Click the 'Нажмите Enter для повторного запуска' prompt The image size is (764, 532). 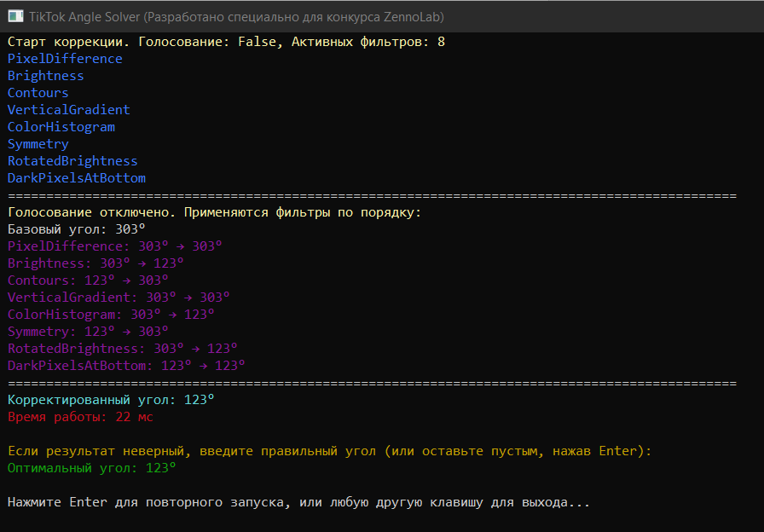(x=298, y=502)
